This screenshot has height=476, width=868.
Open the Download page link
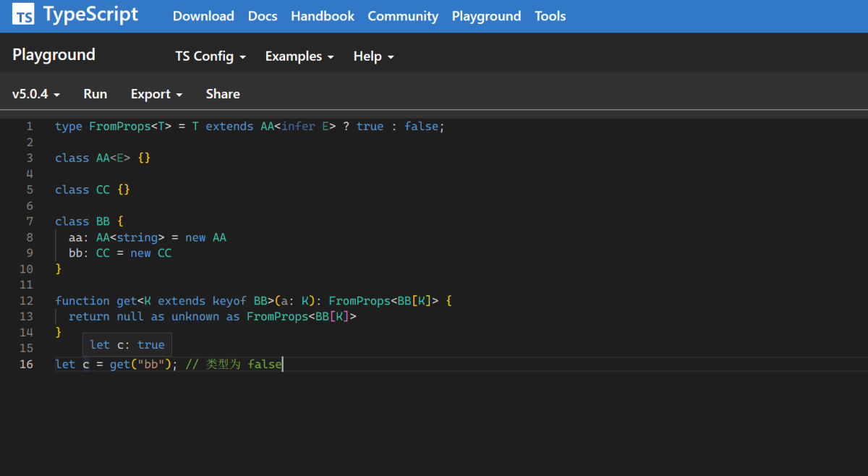coord(203,16)
